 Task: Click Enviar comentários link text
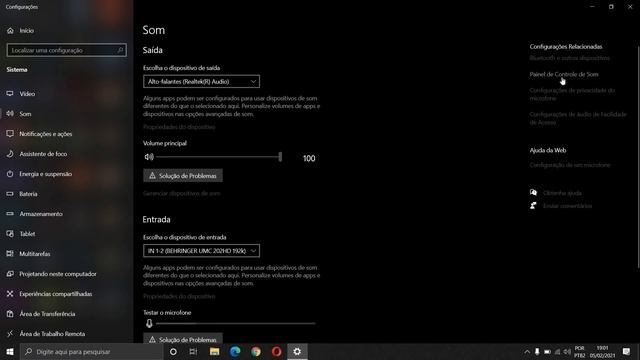point(567,206)
